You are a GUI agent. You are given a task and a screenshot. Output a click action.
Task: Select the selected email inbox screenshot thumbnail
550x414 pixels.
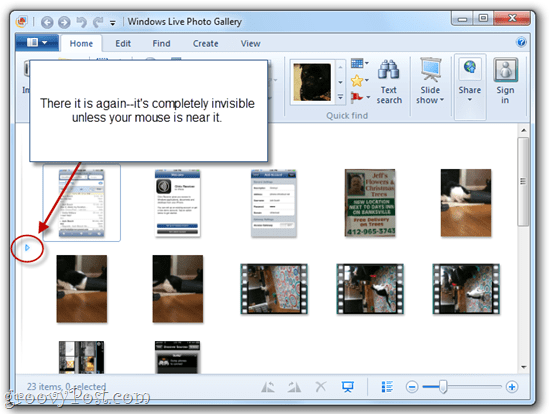point(81,203)
